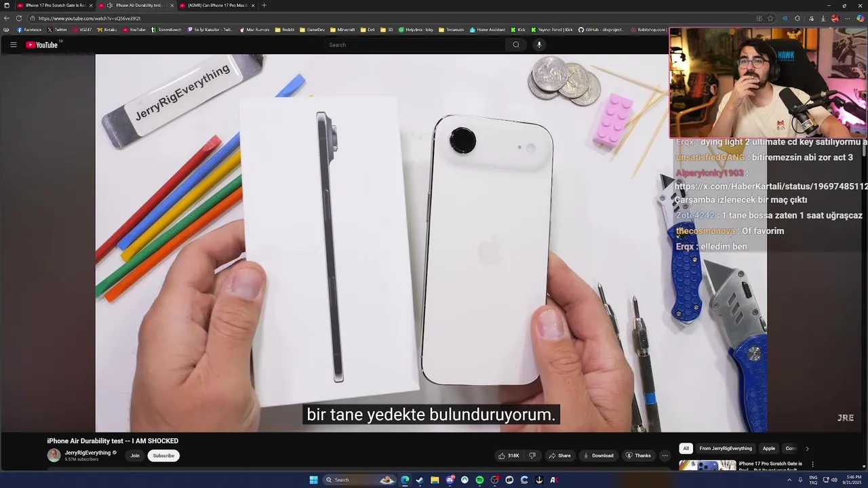Open Kotaku bookmark

click(x=107, y=30)
